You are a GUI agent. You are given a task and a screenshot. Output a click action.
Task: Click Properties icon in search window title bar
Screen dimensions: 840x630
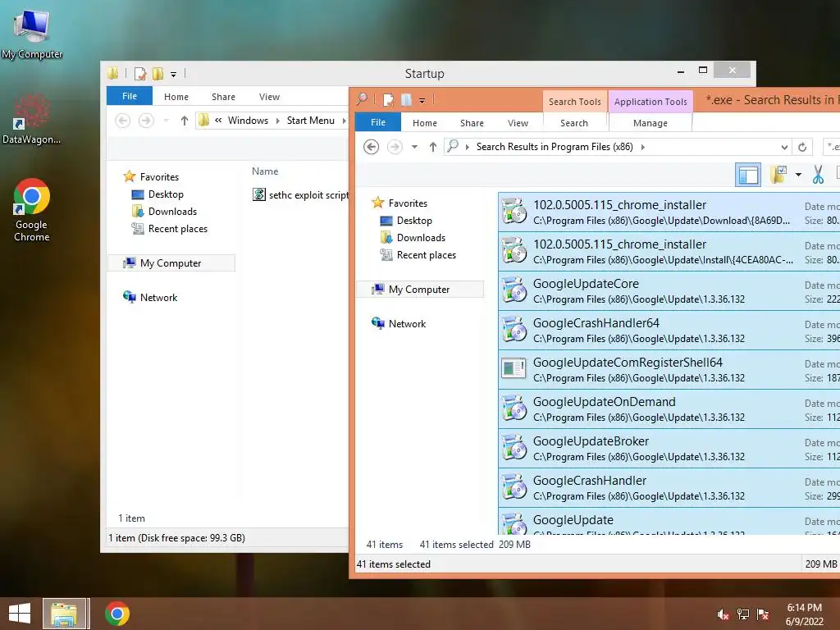pos(388,99)
